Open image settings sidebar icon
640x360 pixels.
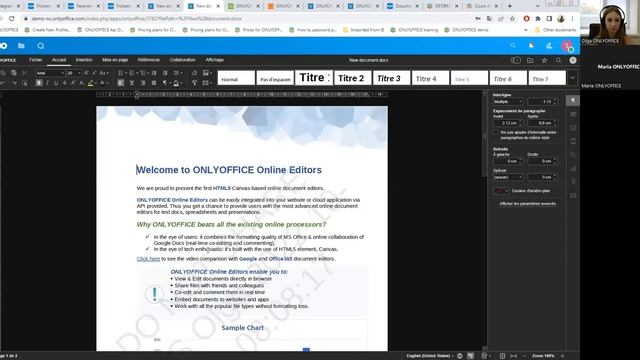(573, 128)
